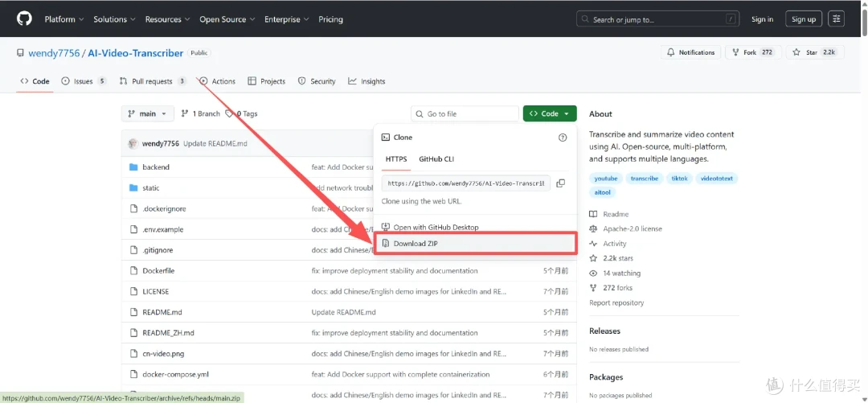Click the Sign in link
Viewport: 868px width, 403px height.
[762, 19]
